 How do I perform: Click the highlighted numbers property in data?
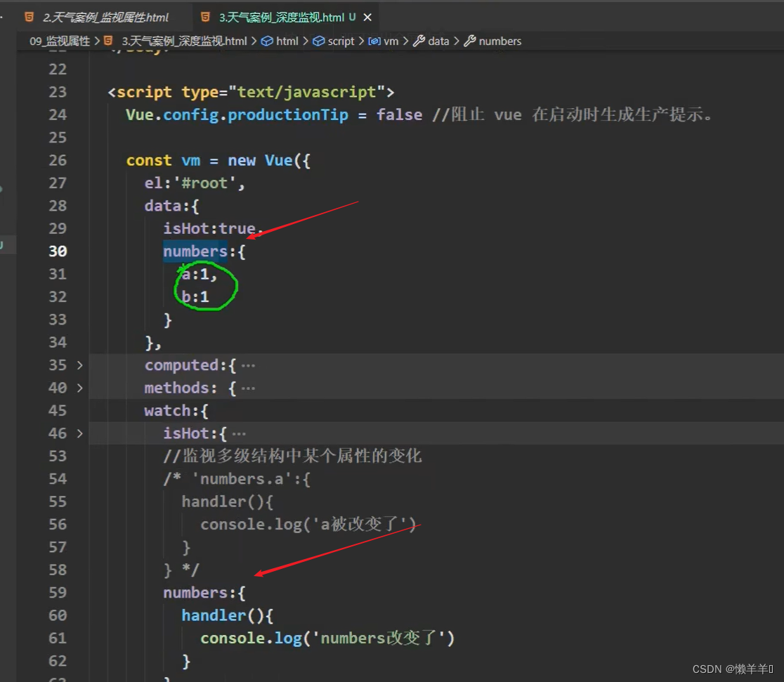pyautogui.click(x=195, y=251)
